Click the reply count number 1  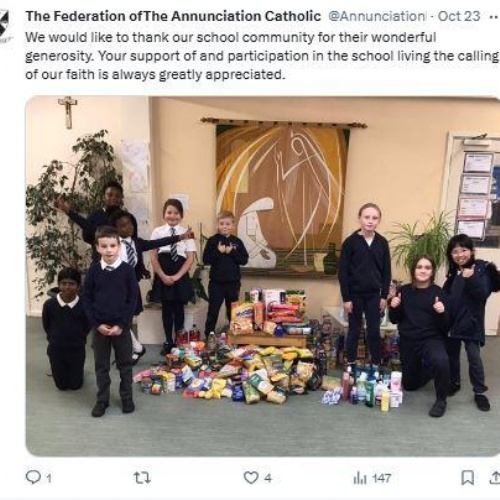click(x=49, y=479)
